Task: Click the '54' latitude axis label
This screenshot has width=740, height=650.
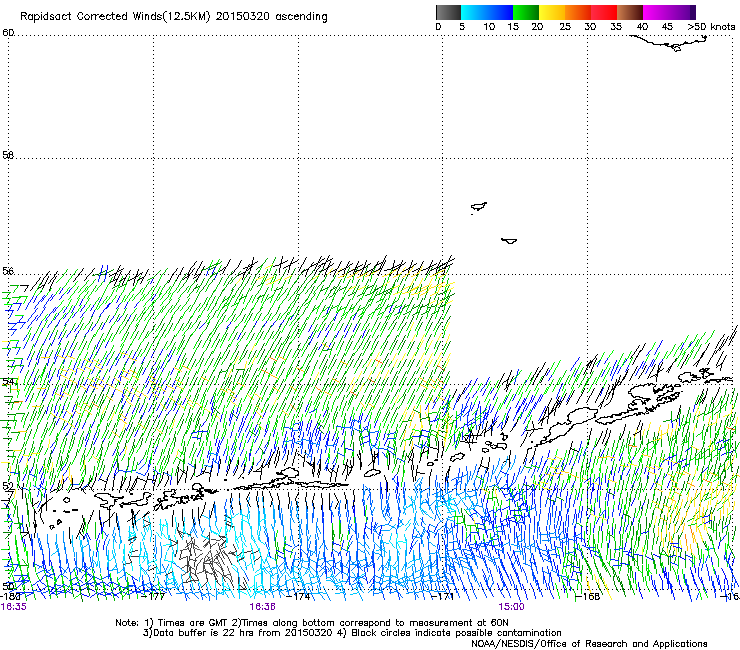Action: point(8,381)
